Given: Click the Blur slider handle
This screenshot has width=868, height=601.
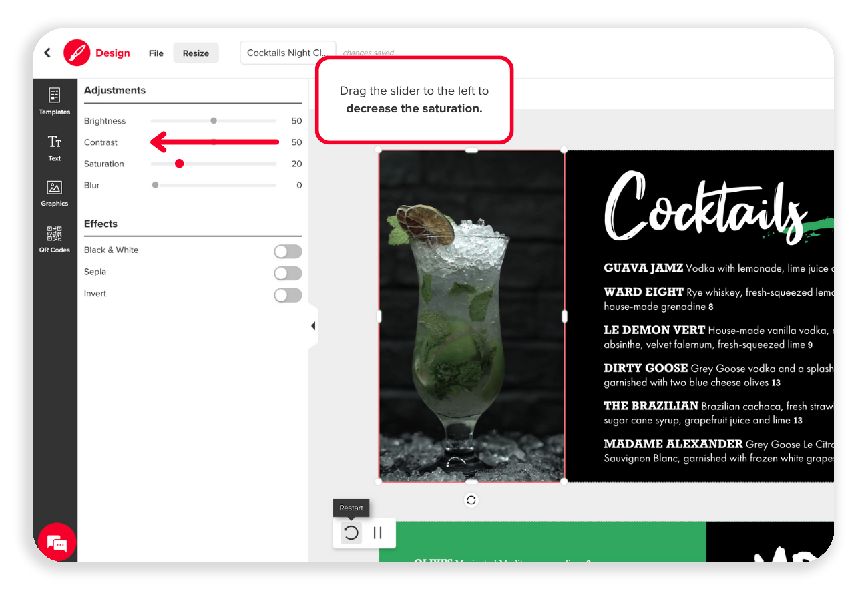Looking at the screenshot, I should pos(156,185).
